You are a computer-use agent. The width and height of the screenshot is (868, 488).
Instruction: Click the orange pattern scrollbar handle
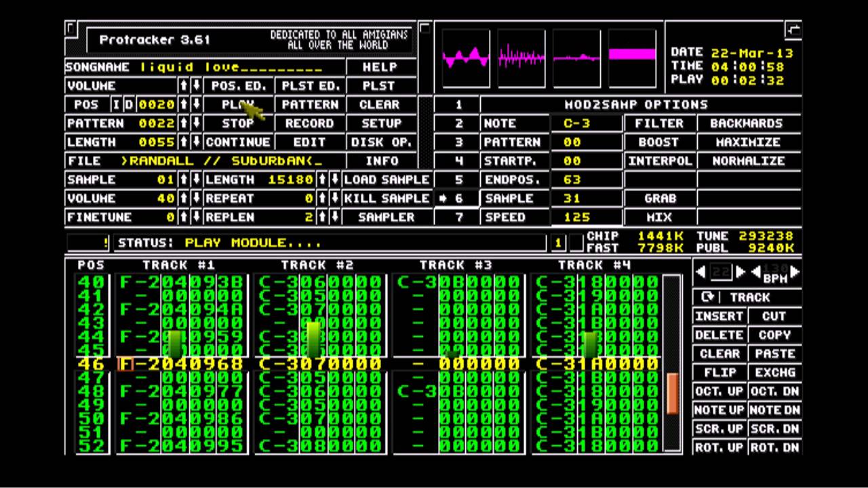pyautogui.click(x=672, y=394)
